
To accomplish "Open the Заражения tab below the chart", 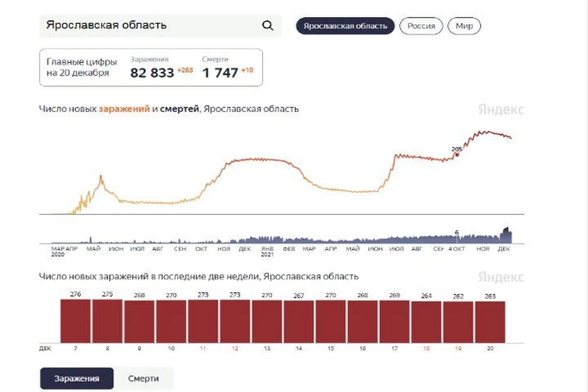I will tap(77, 378).
